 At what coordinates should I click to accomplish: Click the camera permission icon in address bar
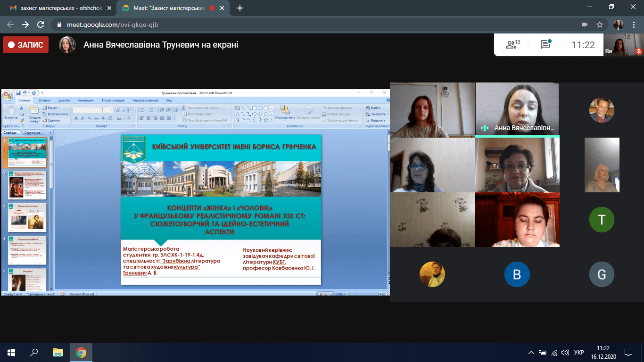tap(585, 25)
